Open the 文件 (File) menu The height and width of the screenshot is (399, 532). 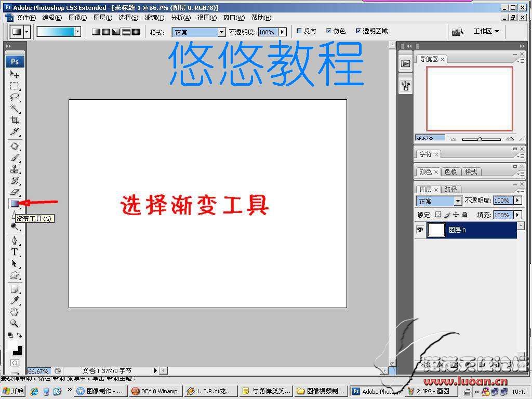tap(26, 18)
